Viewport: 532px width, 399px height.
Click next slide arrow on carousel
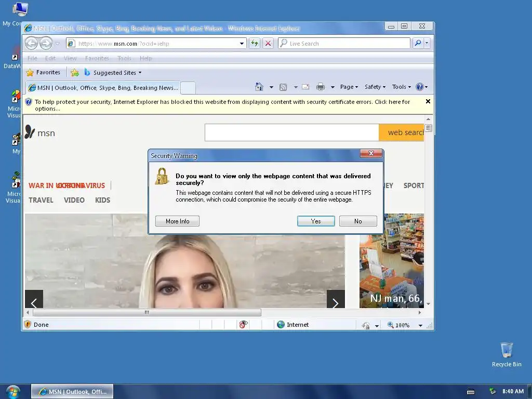(336, 299)
